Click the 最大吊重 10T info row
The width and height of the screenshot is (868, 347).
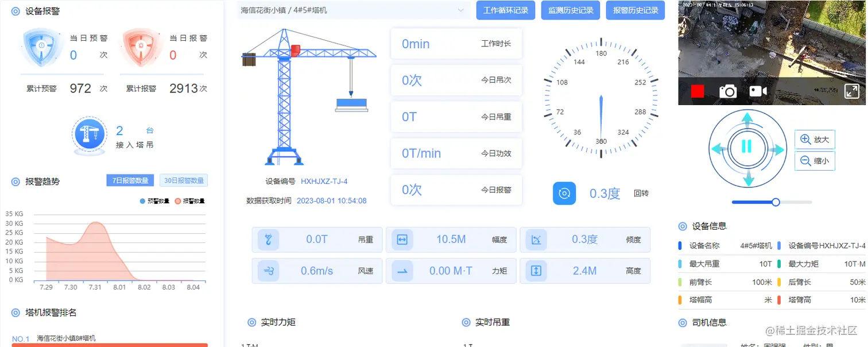tap(725, 264)
